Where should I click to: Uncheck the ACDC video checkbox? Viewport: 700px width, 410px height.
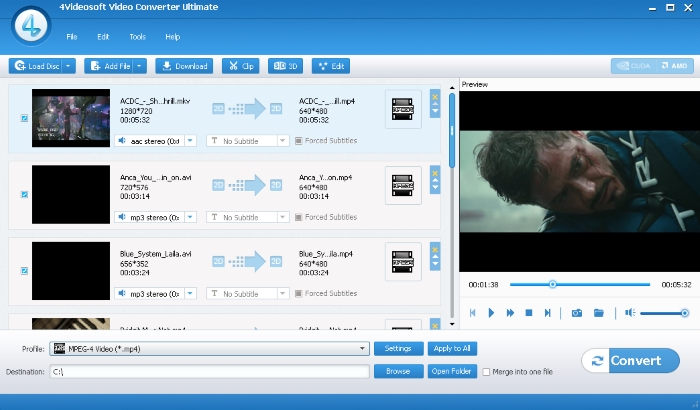click(x=24, y=118)
